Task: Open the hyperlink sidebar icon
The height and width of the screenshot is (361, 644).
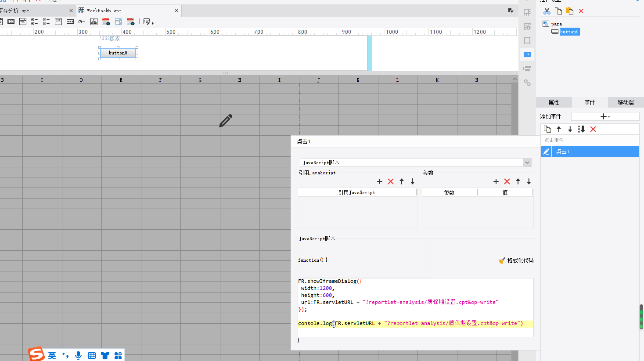Action: click(527, 83)
